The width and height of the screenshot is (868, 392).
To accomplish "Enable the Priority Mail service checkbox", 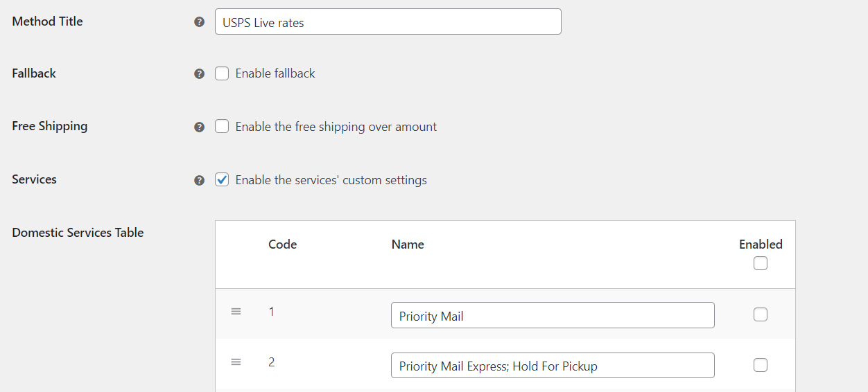I will click(761, 314).
